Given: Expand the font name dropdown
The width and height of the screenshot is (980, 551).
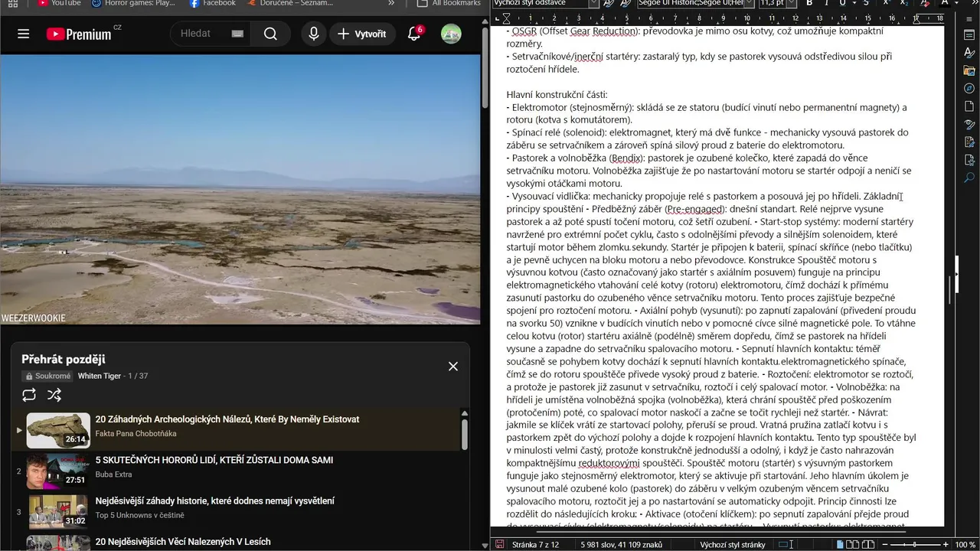Looking at the screenshot, I should [x=748, y=4].
